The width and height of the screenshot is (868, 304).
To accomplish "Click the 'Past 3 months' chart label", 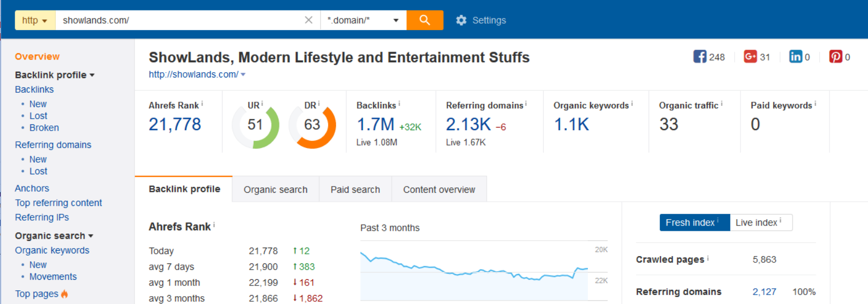I will pos(390,228).
